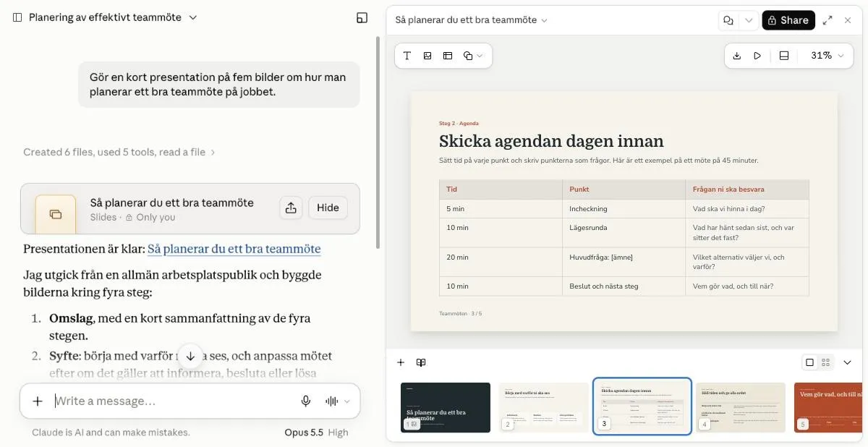Click the 'Huvudfråga: [ämne]' table cell
868x447 pixels.
click(624, 262)
